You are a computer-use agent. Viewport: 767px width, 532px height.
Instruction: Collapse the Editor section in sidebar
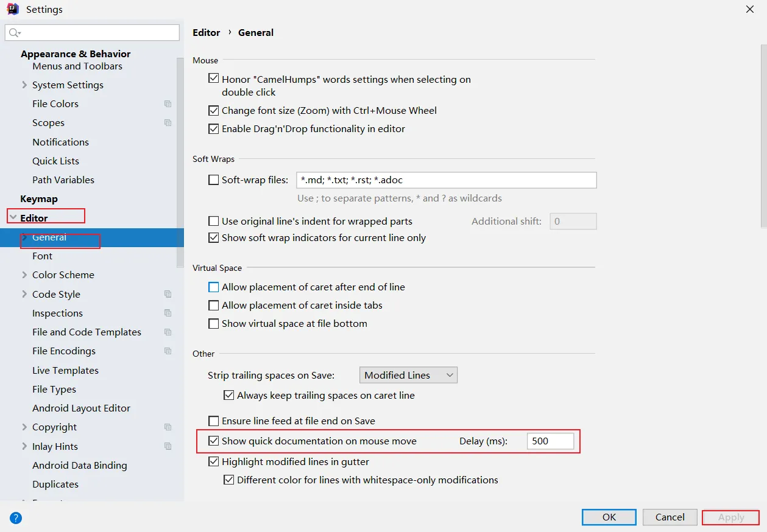point(13,218)
